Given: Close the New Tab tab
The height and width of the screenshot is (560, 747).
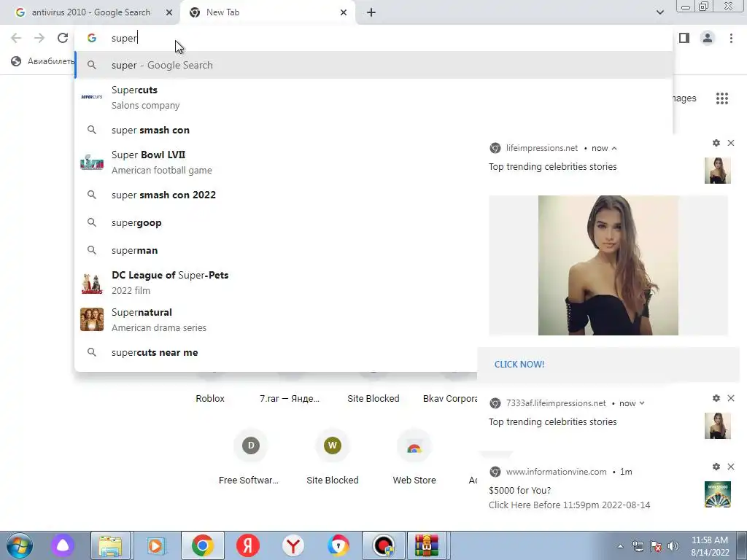Looking at the screenshot, I should click(344, 12).
